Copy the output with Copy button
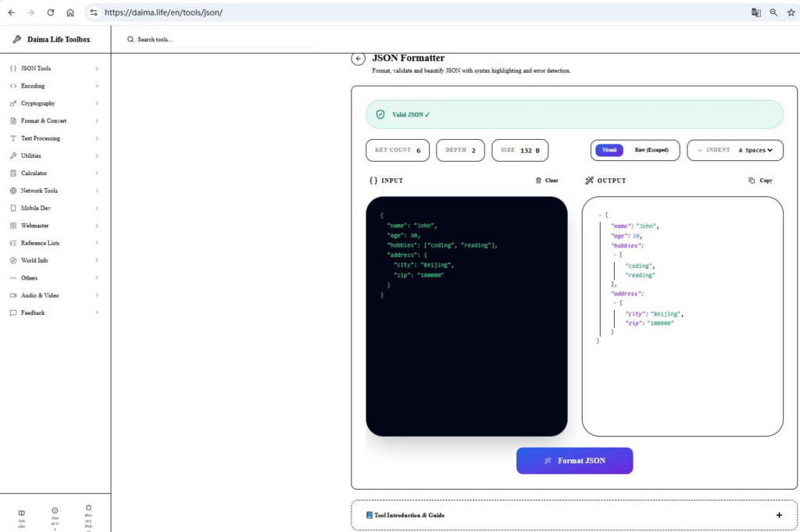The width and height of the screenshot is (800, 532). coord(760,180)
